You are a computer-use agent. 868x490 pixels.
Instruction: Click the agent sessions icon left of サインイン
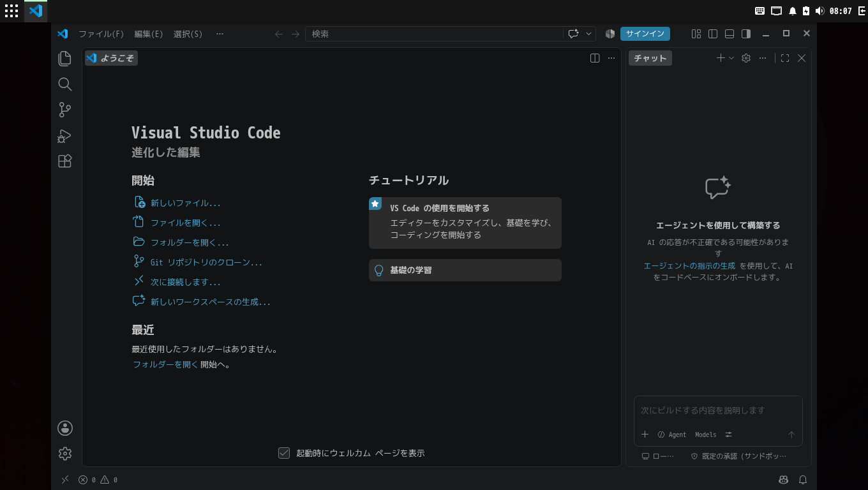[610, 34]
